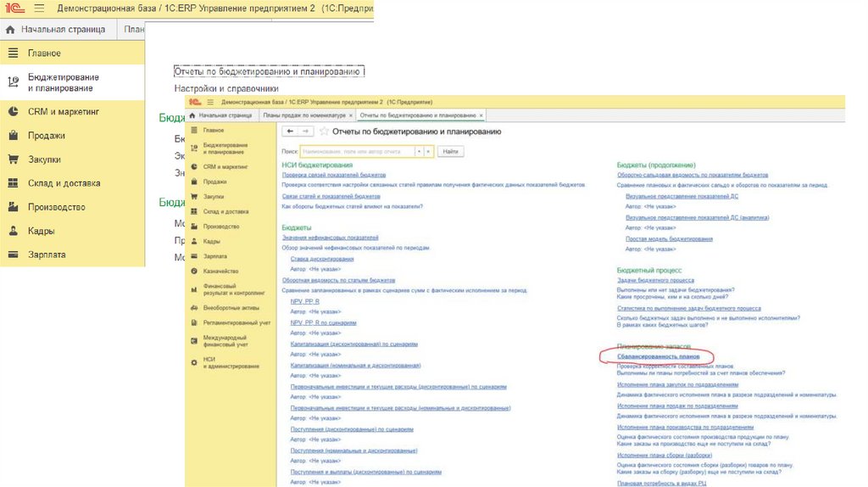868x487 pixels.
Task: Click CRM и маркетинг icon in back window
Action: click(x=14, y=111)
